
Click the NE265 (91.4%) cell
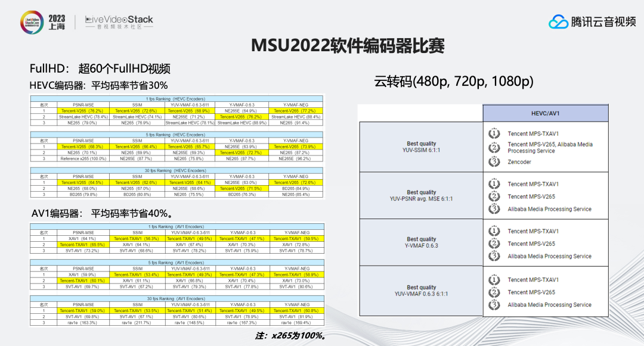click(295, 123)
